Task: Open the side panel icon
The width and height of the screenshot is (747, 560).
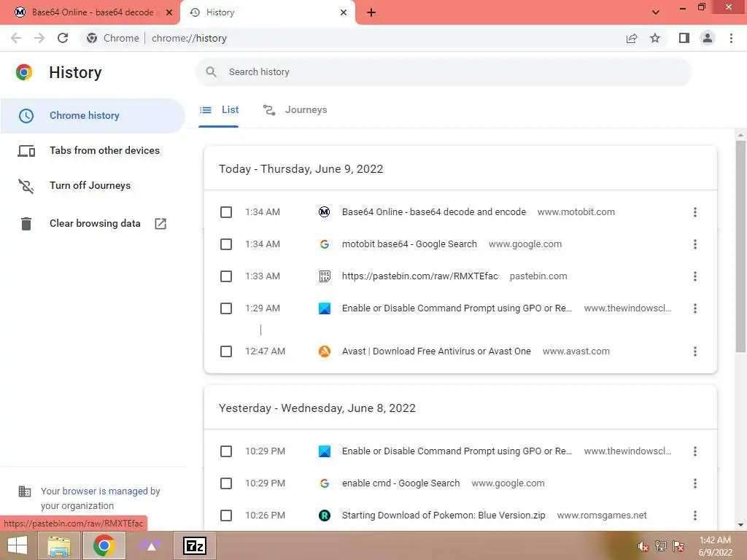Action: pos(684,38)
